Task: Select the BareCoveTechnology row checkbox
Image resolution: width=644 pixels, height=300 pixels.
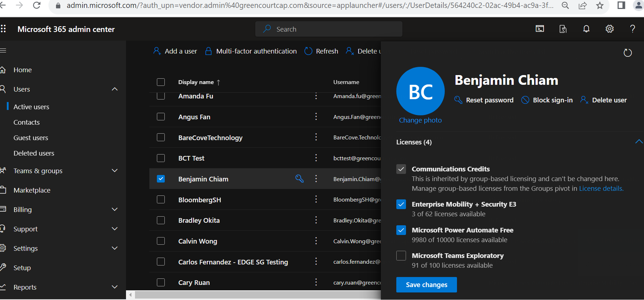Action: click(x=161, y=137)
